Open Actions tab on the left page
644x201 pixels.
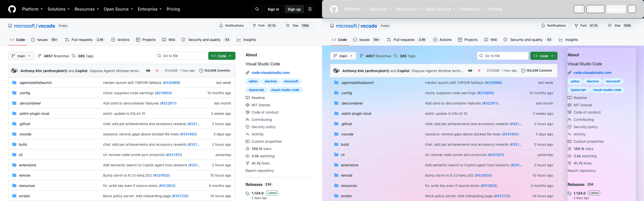click(x=120, y=40)
